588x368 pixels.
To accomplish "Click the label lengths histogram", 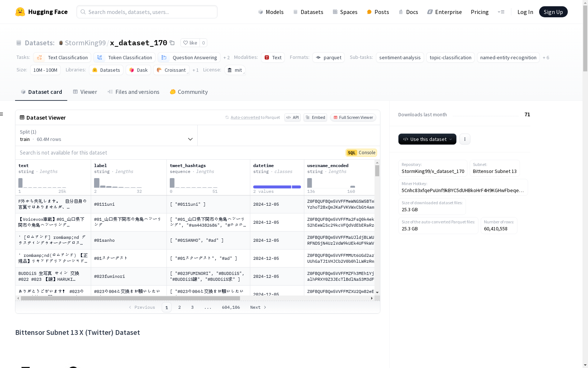I will pyautogui.click(x=118, y=183).
